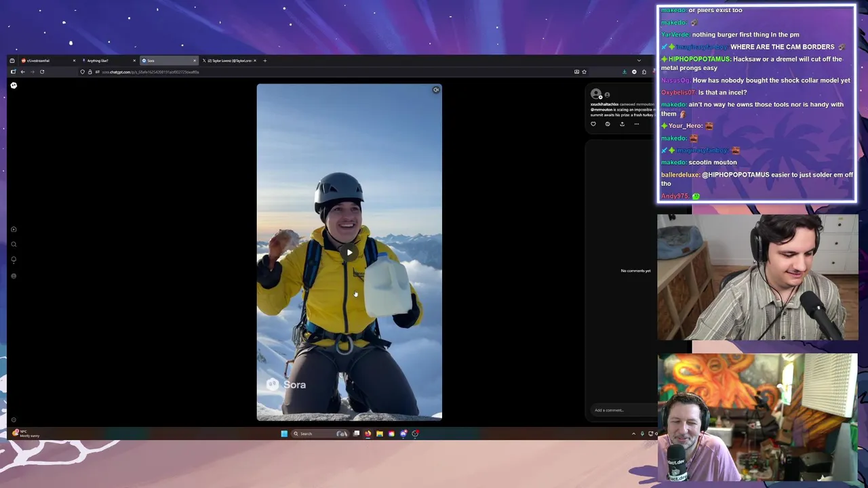
Task: Open the Windows Start menu
Action: point(284,434)
